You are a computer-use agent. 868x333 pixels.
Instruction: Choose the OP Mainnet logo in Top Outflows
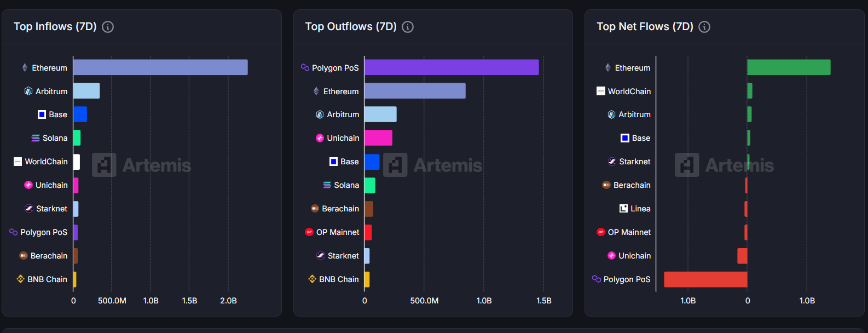click(x=309, y=232)
